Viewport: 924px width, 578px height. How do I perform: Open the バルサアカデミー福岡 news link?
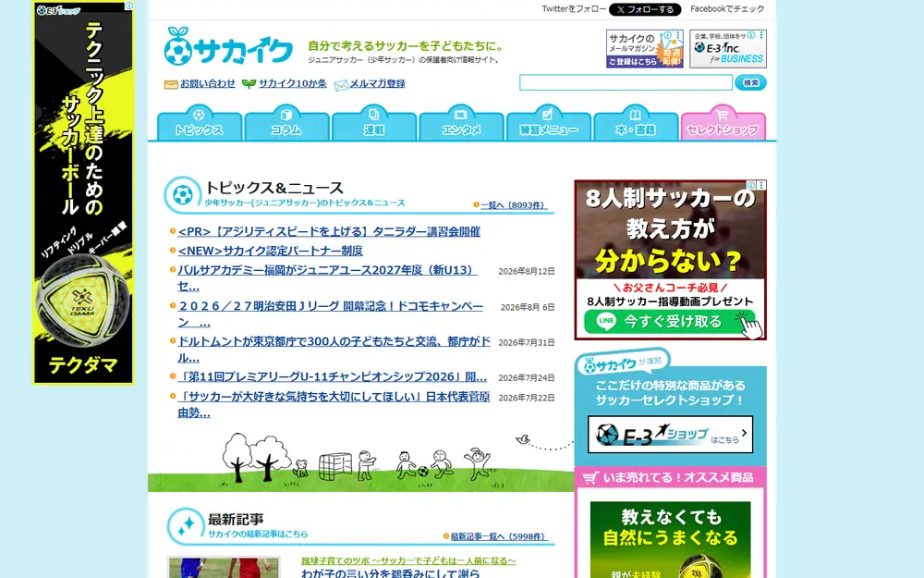(327, 277)
